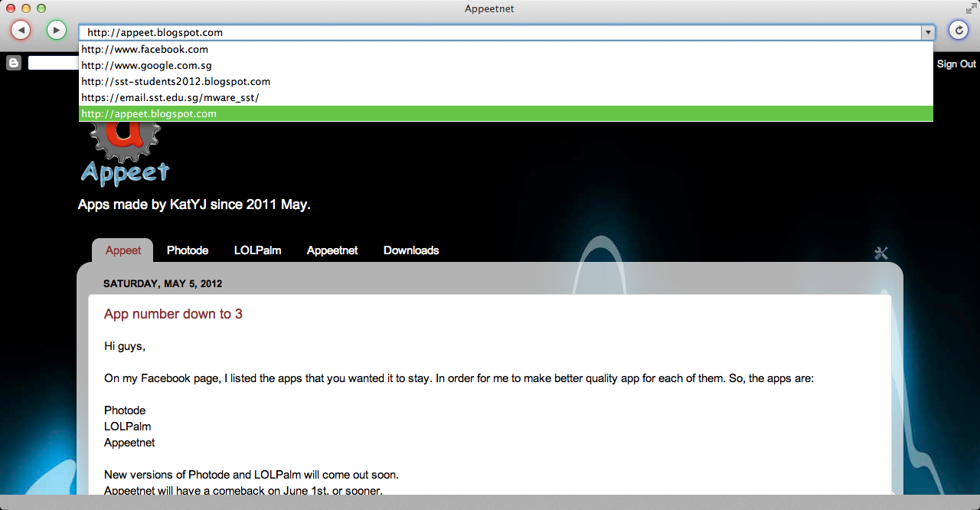
Task: Enter full screen with the window's resize arrows
Action: [x=971, y=8]
